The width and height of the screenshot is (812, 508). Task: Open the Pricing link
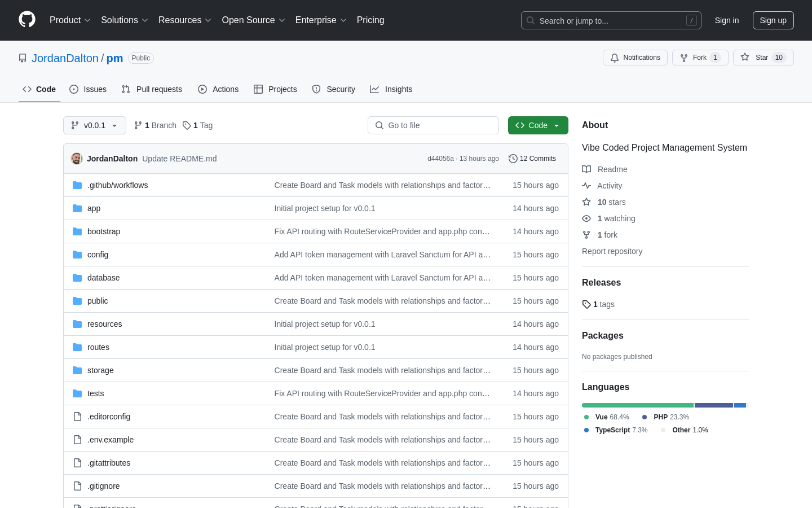[x=370, y=20]
